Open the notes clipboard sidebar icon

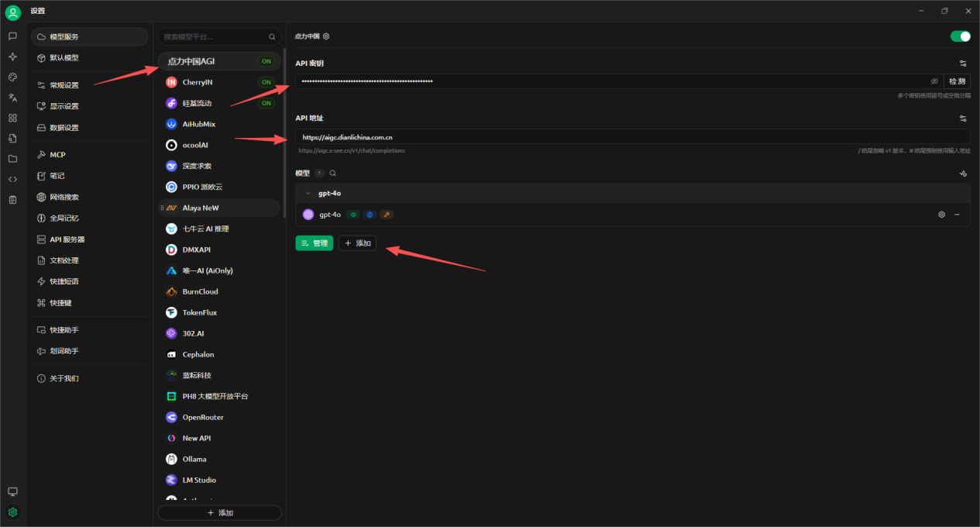12,199
